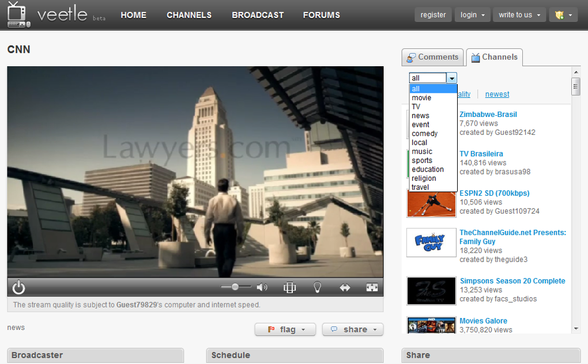Switch to the Comments tab
The width and height of the screenshot is (588, 364).
pos(433,57)
